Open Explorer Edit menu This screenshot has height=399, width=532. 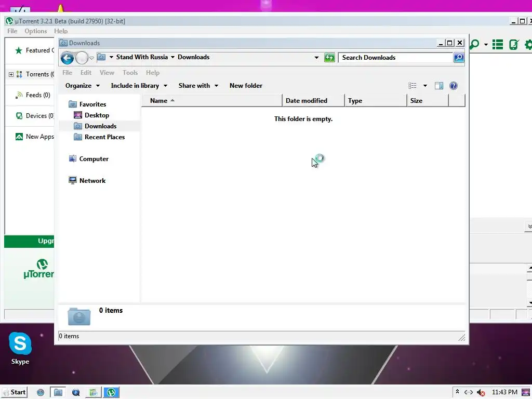pyautogui.click(x=86, y=73)
